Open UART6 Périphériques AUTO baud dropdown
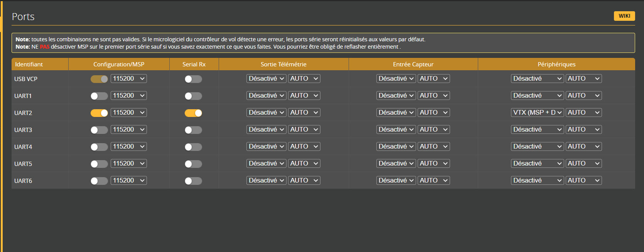Screen dimensions: 644x252 pos(583,180)
